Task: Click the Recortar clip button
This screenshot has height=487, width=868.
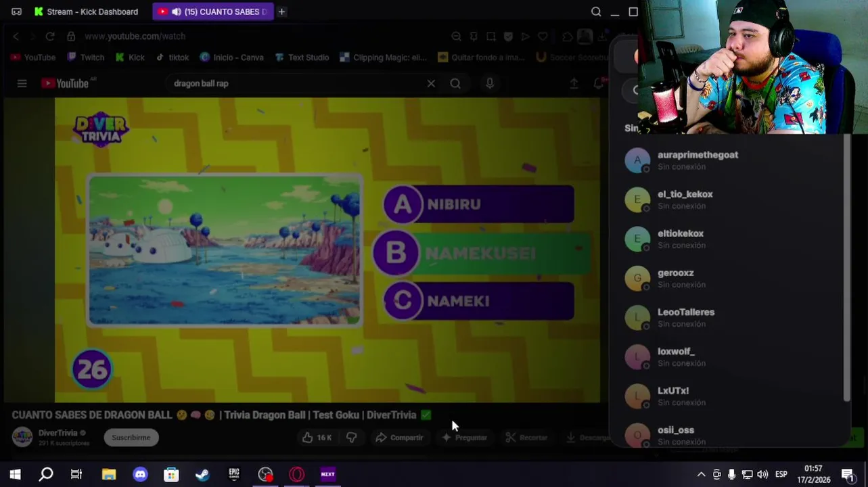Action: 526,438
